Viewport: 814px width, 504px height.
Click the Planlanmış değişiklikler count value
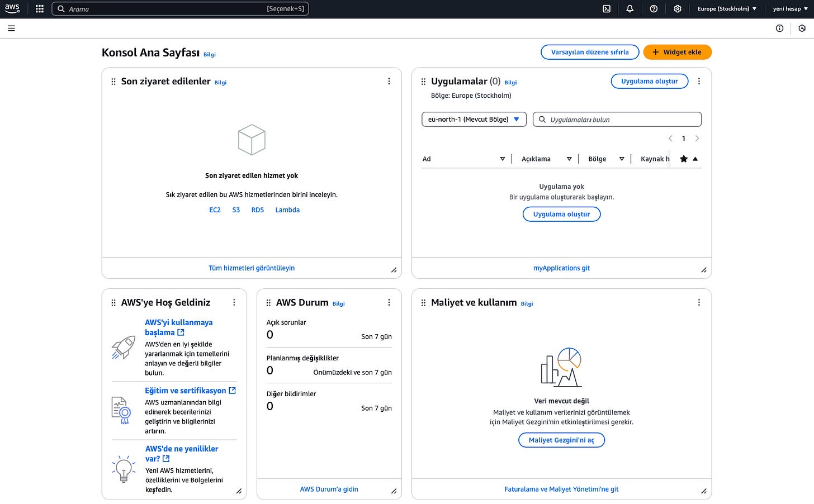(270, 370)
